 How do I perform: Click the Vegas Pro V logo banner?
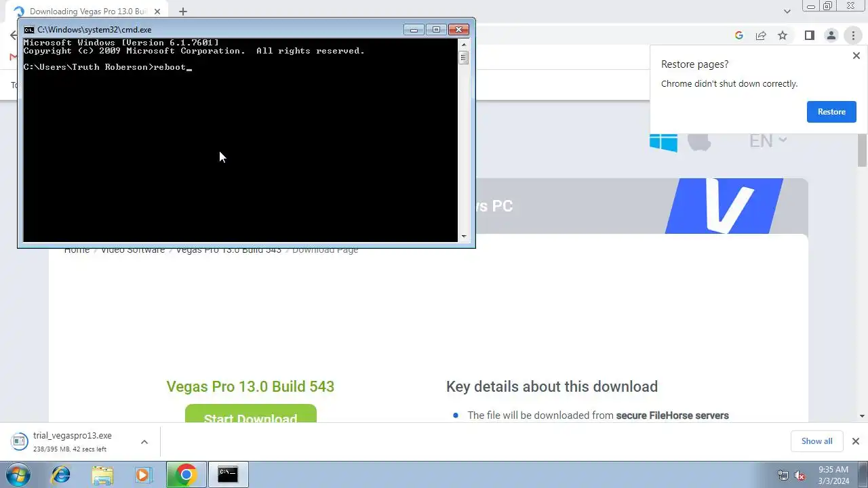click(724, 206)
